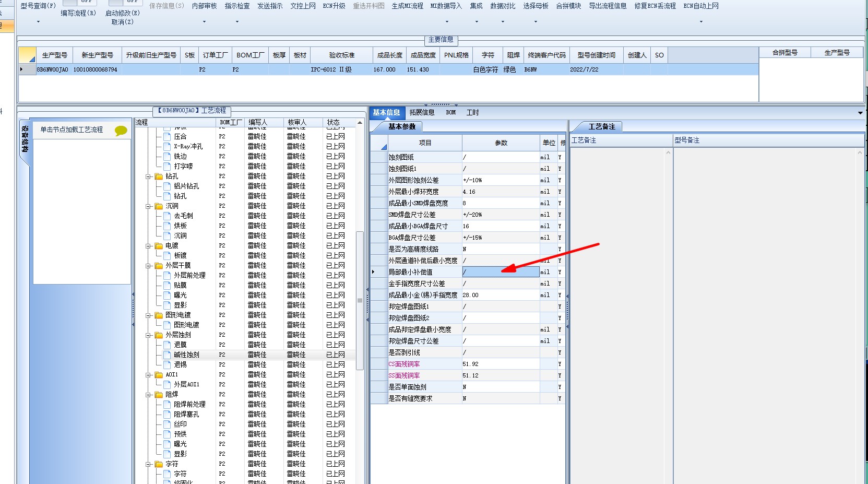This screenshot has width=868, height=484.
Task: Click the 修复ECN丢流程 toolbar button
Action: pyautogui.click(x=655, y=6)
